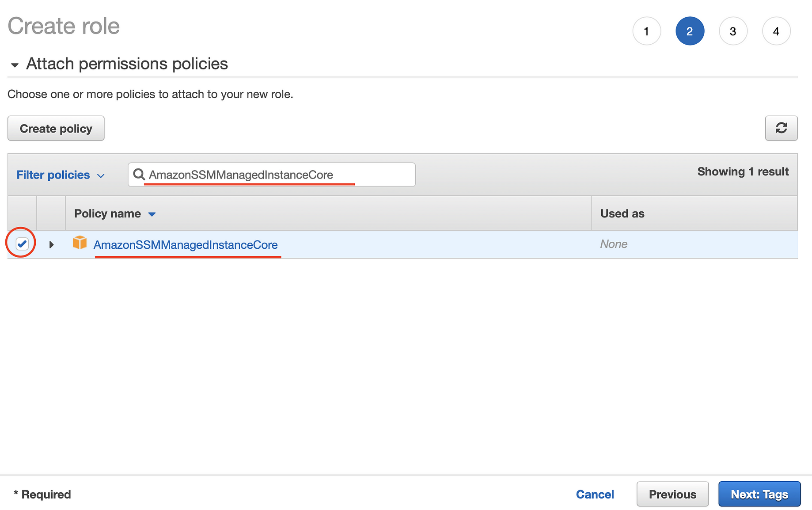
Task: Open the Filter policies dropdown
Action: 61,175
